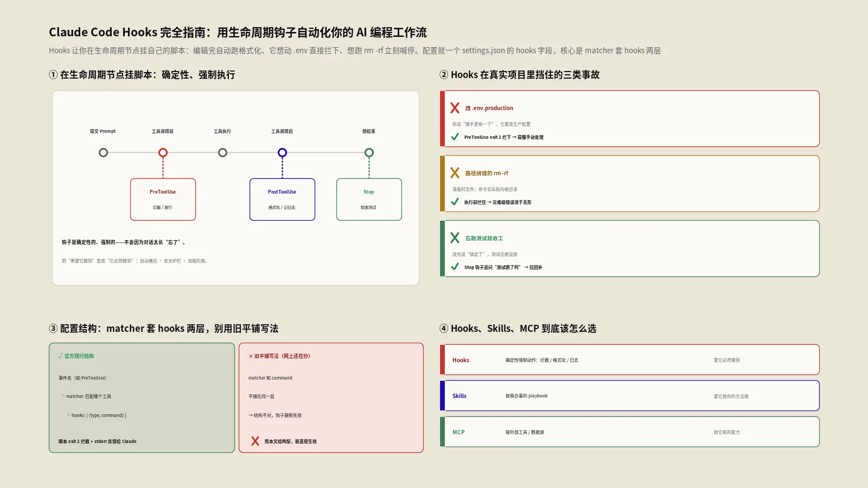
Task: Click the text PreToolUse exit 2 拦下 → 提醒手动处理
Action: pos(504,137)
